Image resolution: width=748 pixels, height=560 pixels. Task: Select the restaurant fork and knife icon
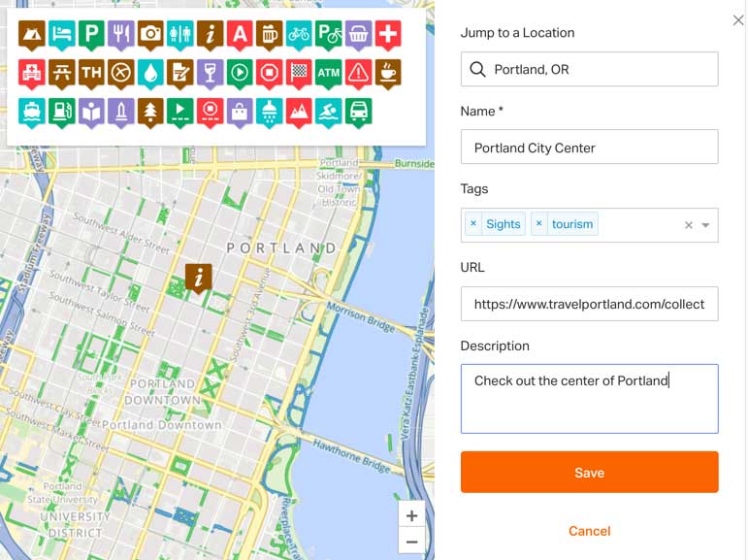tap(120, 34)
